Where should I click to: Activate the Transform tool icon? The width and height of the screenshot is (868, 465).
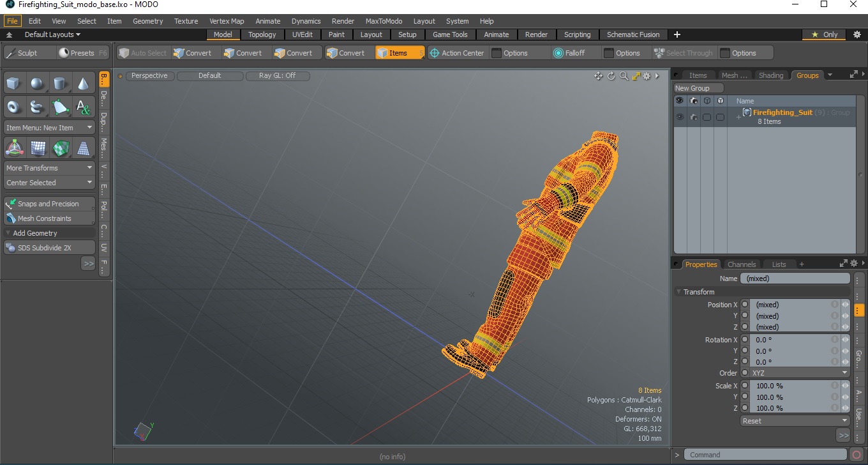tap(15, 148)
